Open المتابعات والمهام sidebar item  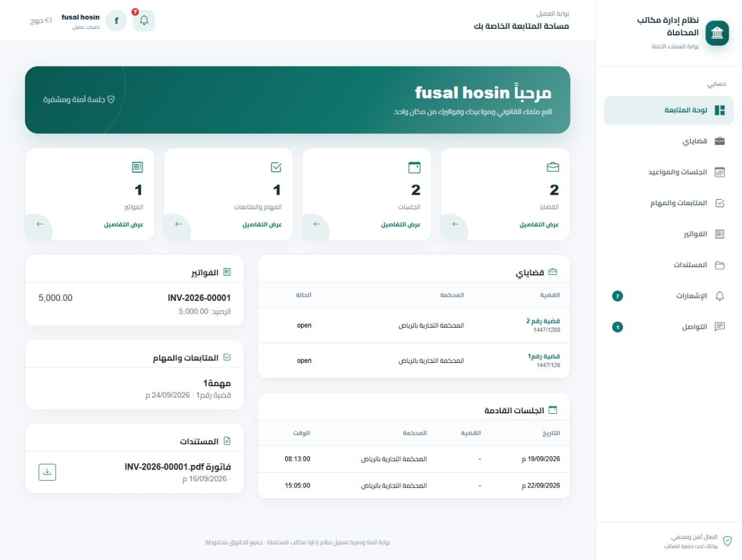coord(669,203)
